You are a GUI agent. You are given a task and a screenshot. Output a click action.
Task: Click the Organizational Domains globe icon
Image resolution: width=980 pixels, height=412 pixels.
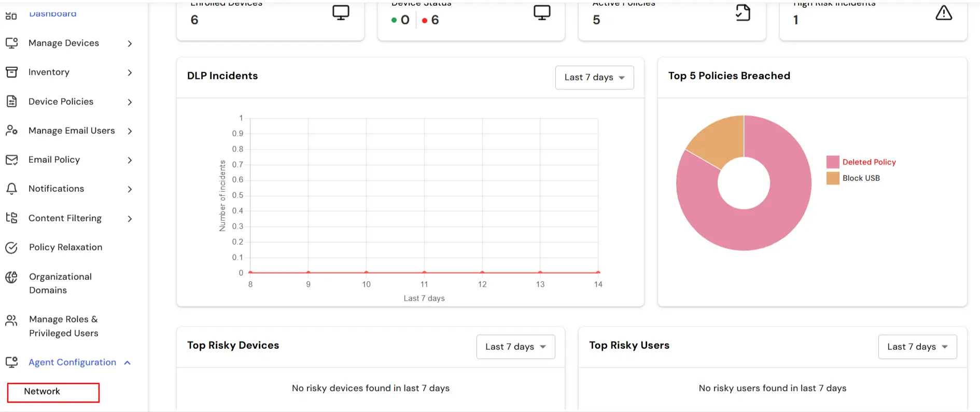(x=11, y=278)
